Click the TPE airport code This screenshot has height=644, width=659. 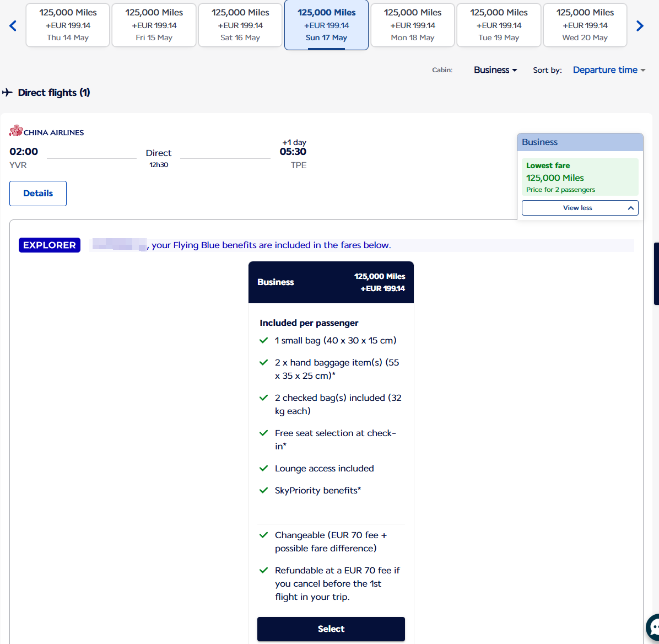pyautogui.click(x=299, y=165)
